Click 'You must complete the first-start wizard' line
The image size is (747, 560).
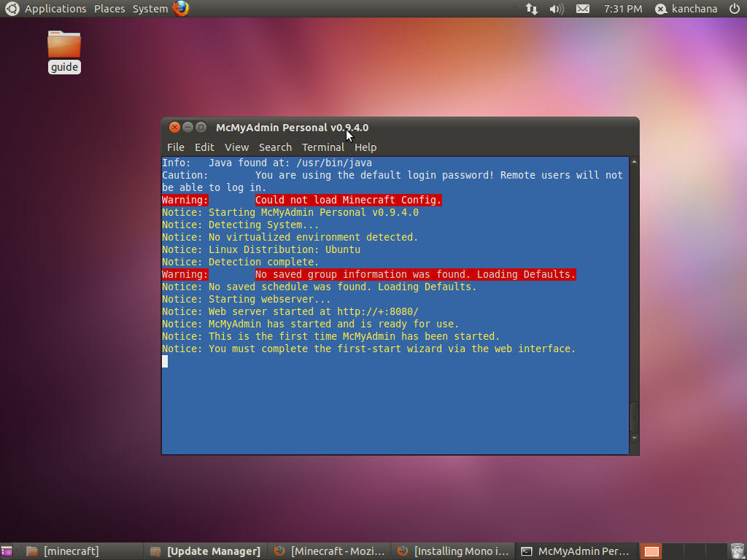pyautogui.click(x=392, y=349)
